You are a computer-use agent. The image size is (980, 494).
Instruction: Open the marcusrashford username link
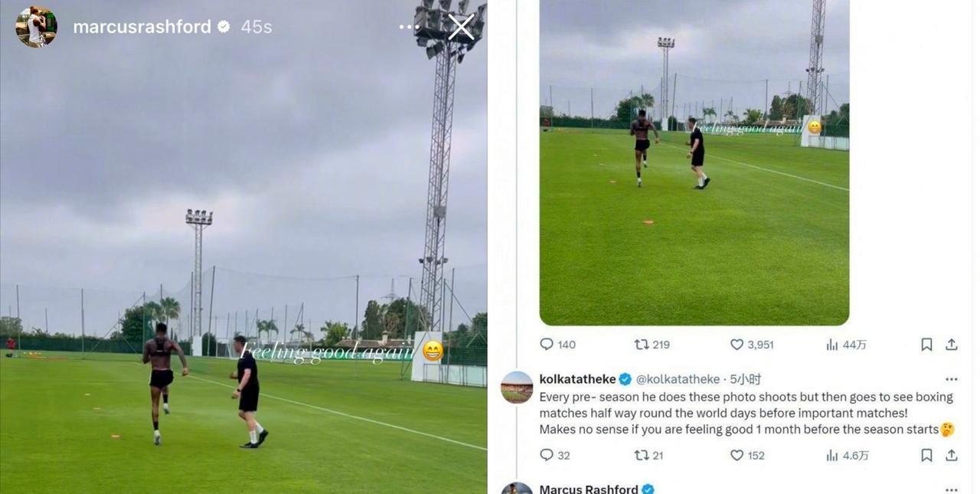tap(142, 27)
